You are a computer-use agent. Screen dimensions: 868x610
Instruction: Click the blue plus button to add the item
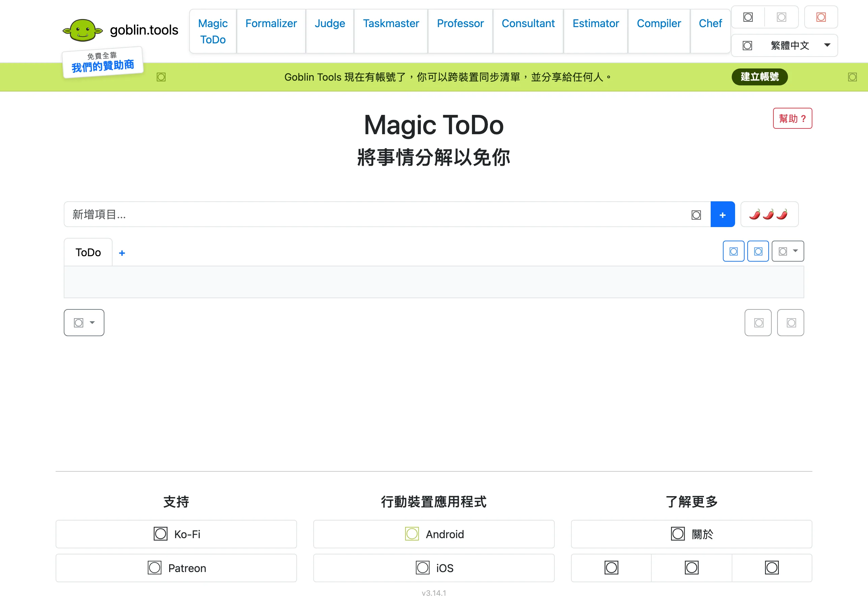[x=723, y=214]
